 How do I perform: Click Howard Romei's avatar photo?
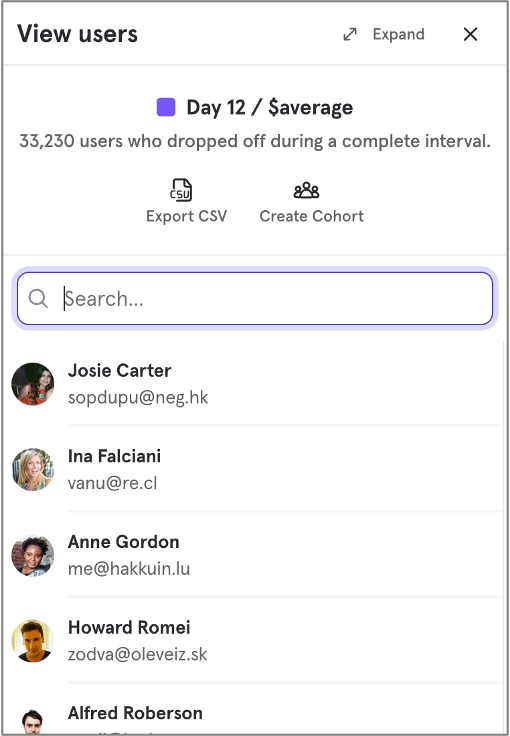tap(32, 641)
